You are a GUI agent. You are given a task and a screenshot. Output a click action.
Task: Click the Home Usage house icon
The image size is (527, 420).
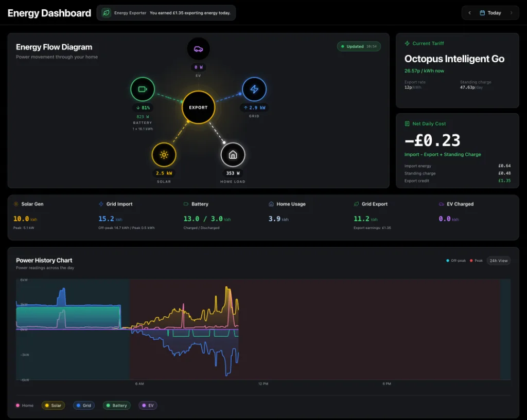(x=271, y=204)
